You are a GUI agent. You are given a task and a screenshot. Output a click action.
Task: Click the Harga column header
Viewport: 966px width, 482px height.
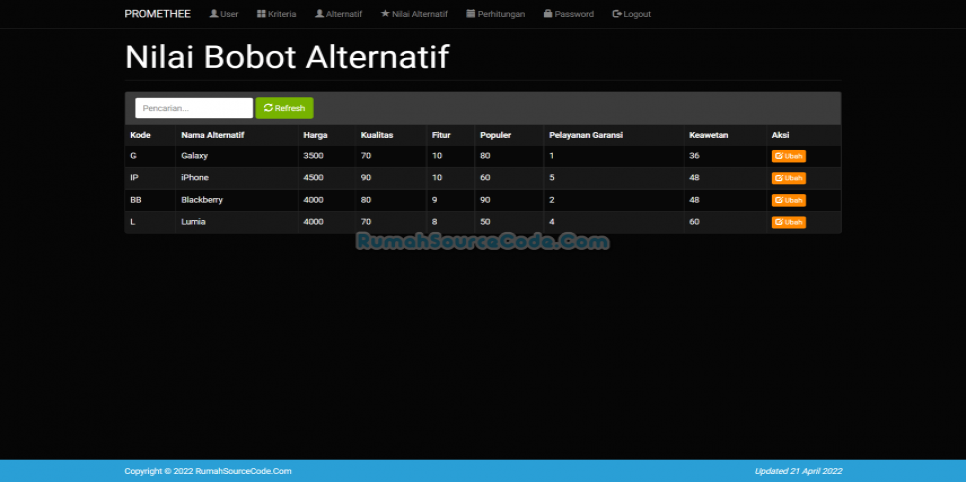pos(315,135)
